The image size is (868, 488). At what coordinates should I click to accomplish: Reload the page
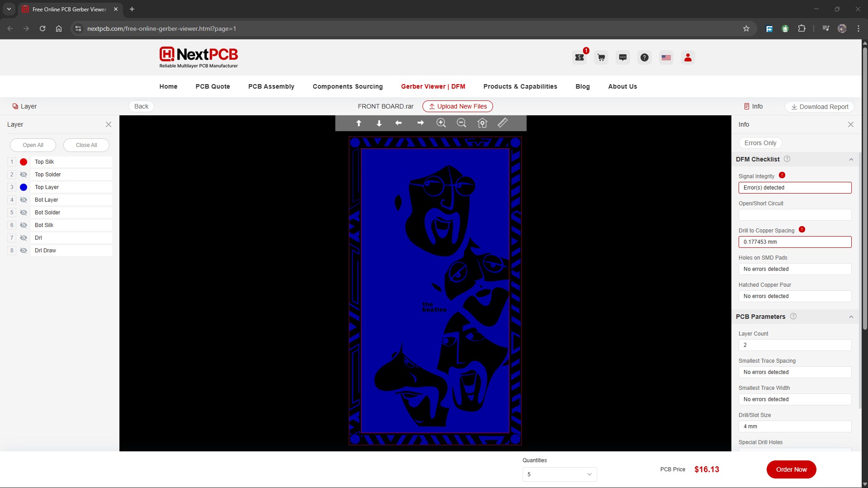pos(43,28)
